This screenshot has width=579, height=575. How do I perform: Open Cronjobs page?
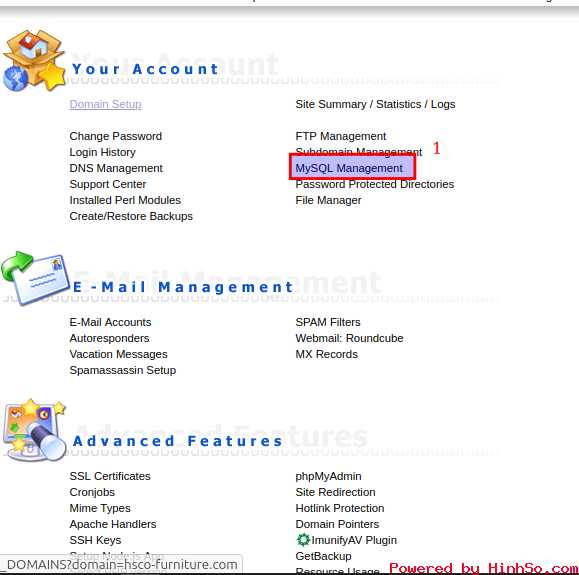[92, 492]
